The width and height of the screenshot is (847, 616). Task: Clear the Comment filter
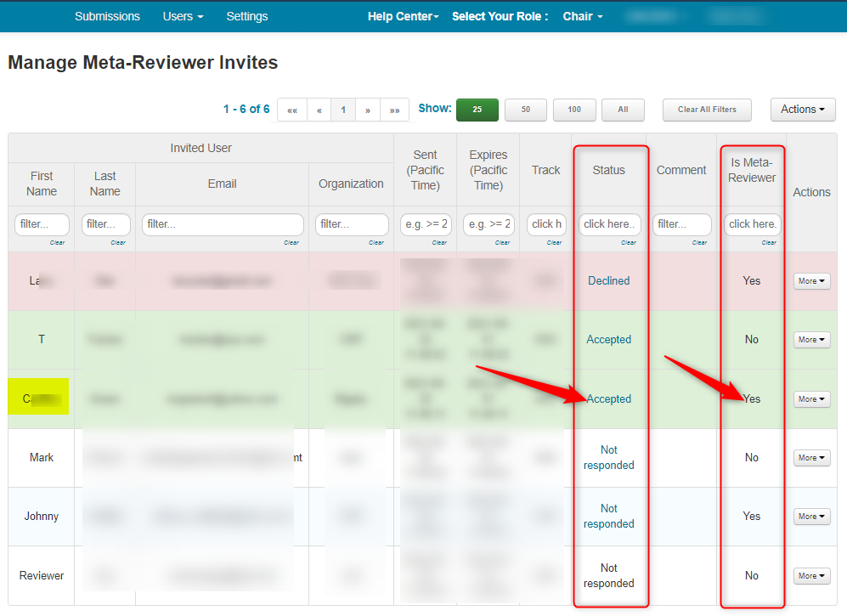[699, 243]
